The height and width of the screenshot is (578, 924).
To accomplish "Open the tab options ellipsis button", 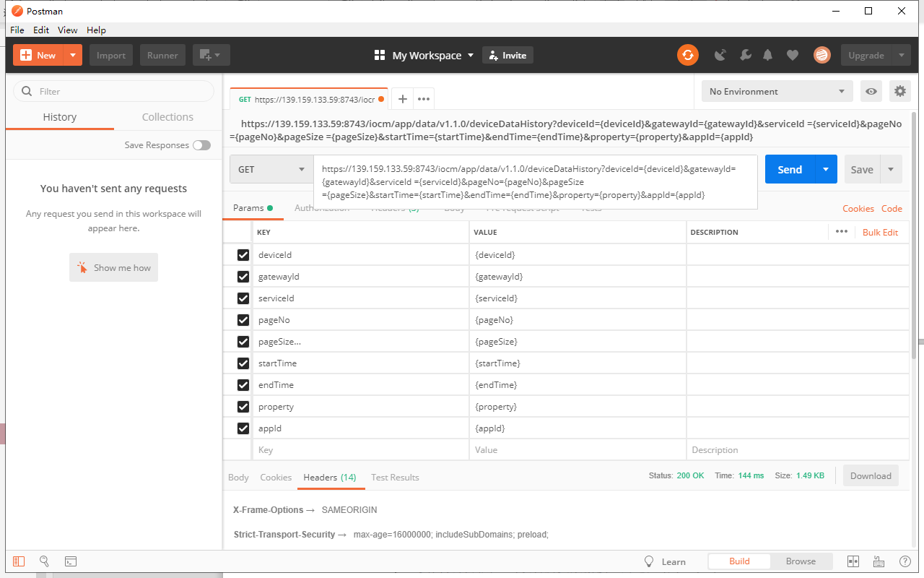I will (424, 99).
